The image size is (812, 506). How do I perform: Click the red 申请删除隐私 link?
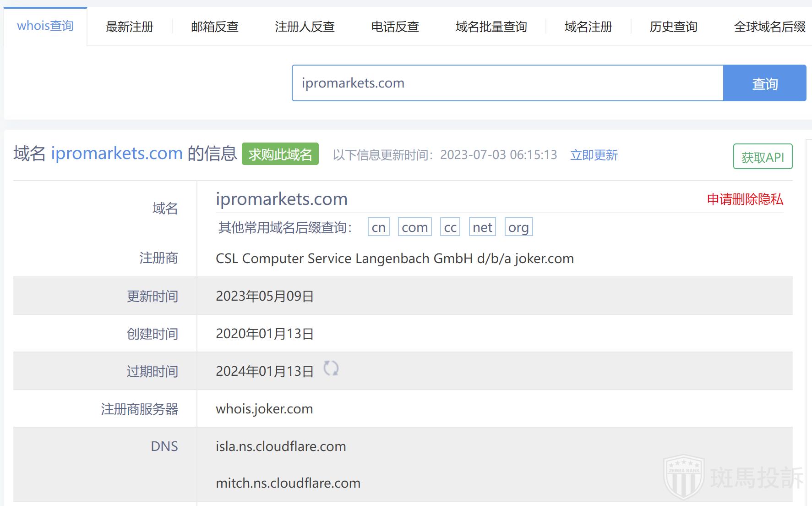(745, 199)
